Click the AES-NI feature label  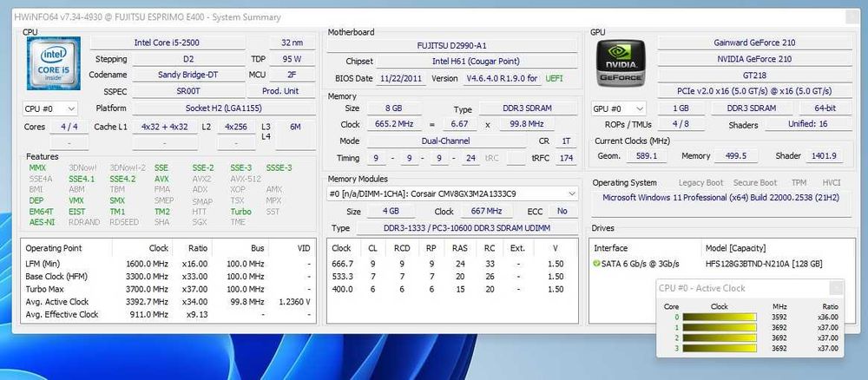click(42, 222)
